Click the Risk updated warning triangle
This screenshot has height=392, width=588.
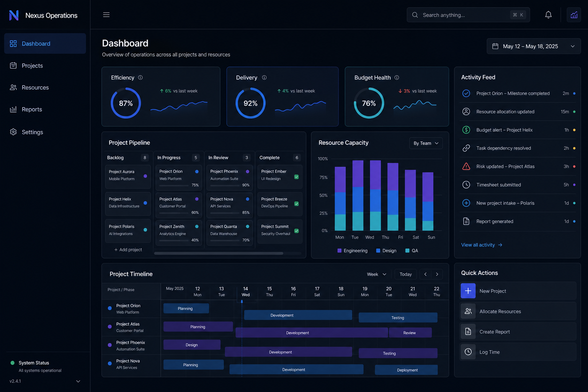pyautogui.click(x=466, y=167)
